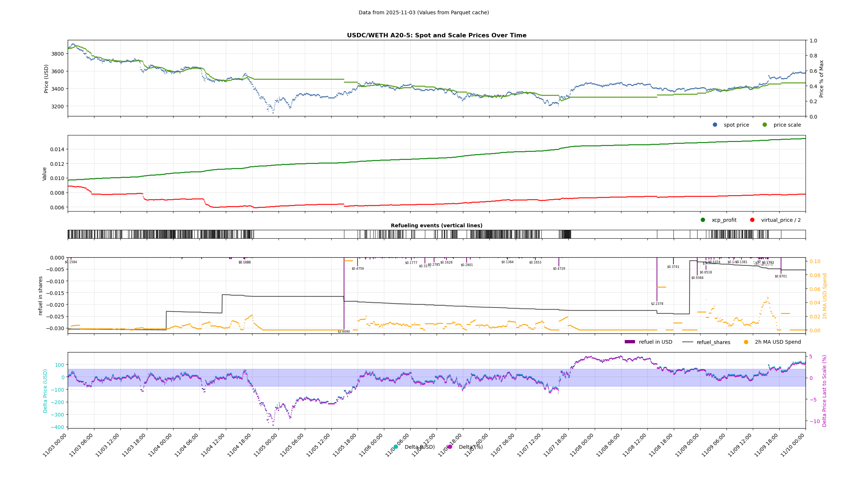Click the blue spot price legend marker

(715, 125)
